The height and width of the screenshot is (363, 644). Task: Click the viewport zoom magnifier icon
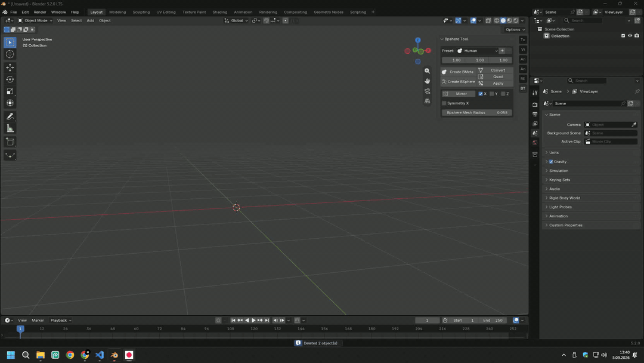pyautogui.click(x=427, y=71)
